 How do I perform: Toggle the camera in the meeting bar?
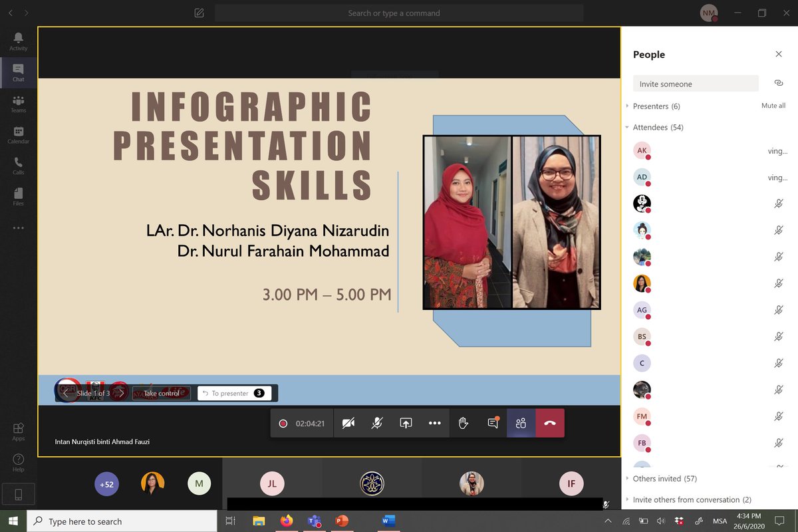tap(348, 423)
